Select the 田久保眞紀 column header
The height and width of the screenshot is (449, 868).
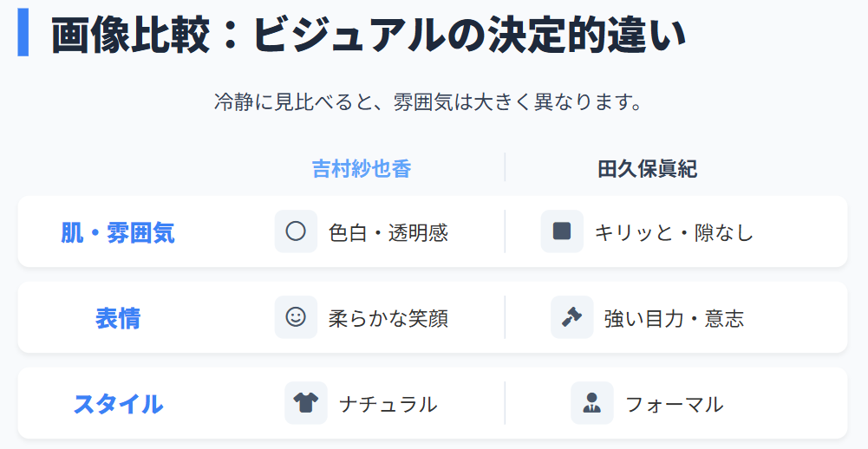[x=648, y=169]
